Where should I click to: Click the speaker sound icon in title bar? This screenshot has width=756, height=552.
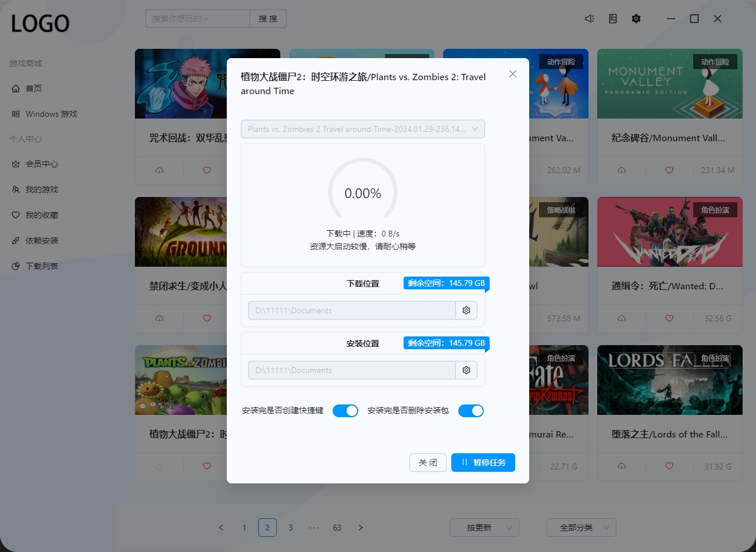pyautogui.click(x=590, y=19)
